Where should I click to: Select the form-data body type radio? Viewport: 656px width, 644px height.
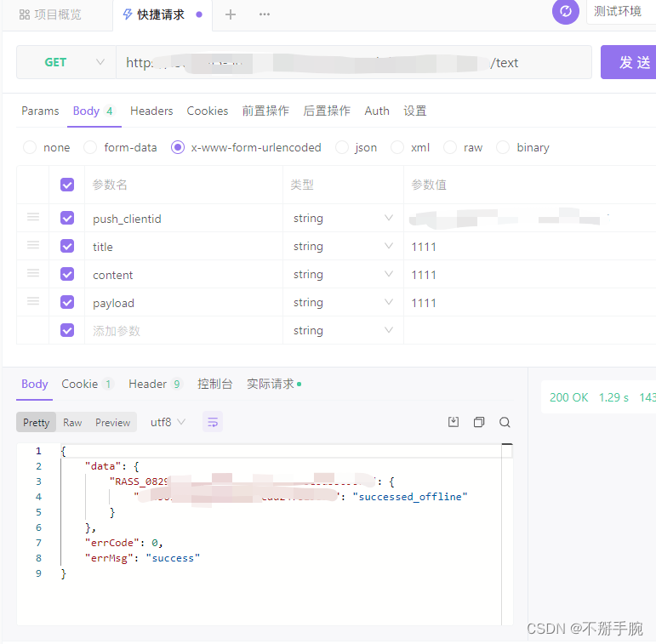(90, 147)
